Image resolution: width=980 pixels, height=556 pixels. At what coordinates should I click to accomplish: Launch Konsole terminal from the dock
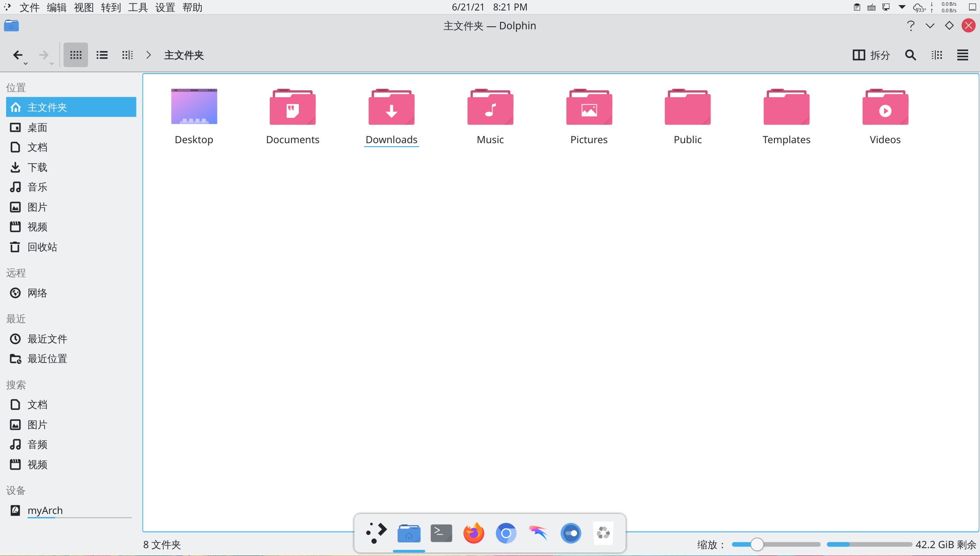click(x=441, y=533)
